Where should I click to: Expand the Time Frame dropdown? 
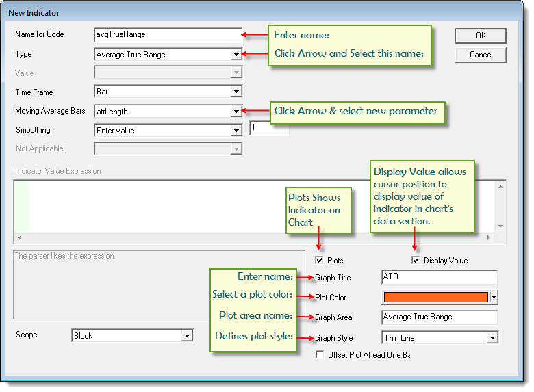tap(236, 92)
